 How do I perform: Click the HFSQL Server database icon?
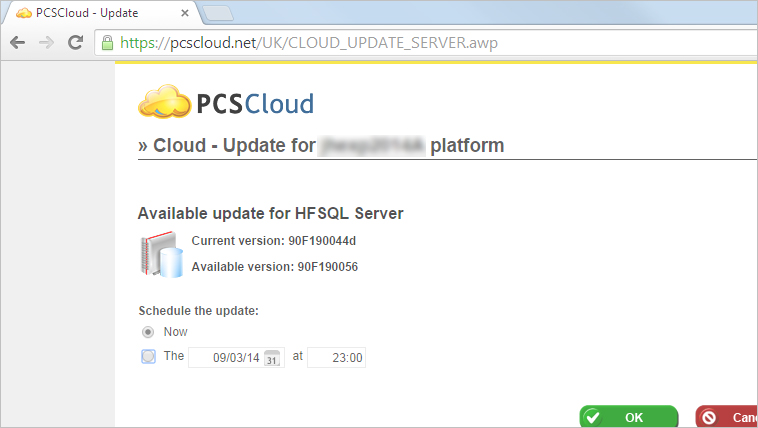click(162, 254)
